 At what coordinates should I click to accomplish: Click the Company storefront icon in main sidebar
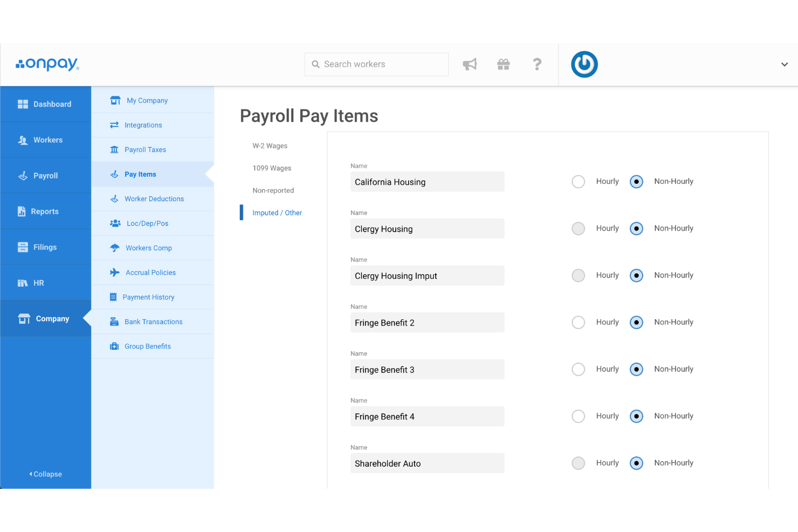24,319
